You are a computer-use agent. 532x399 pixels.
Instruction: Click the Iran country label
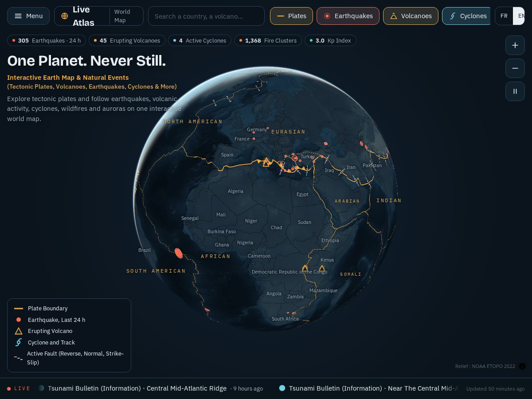(x=351, y=167)
